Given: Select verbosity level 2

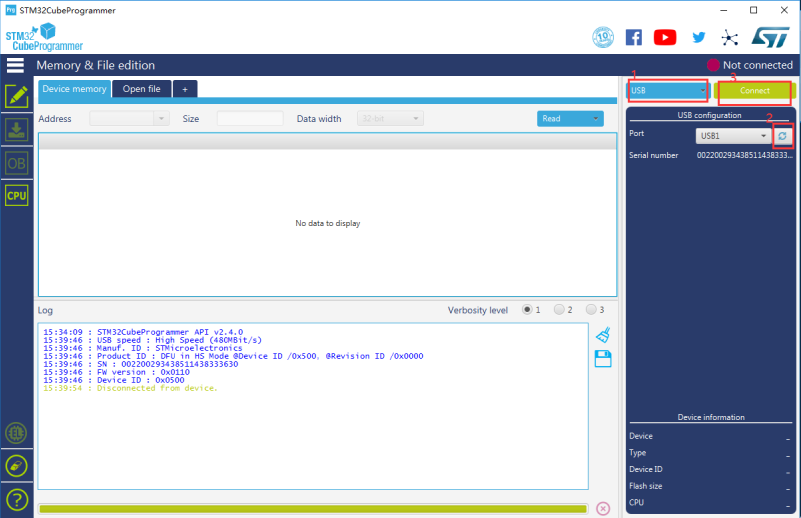Looking at the screenshot, I should (559, 310).
